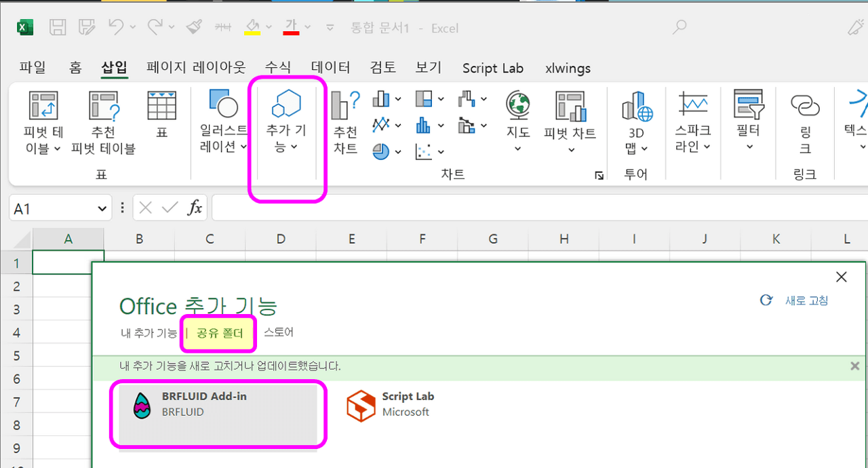Click 새로 고침 refresh link
Image resolution: width=868 pixels, height=468 pixels.
pos(794,300)
